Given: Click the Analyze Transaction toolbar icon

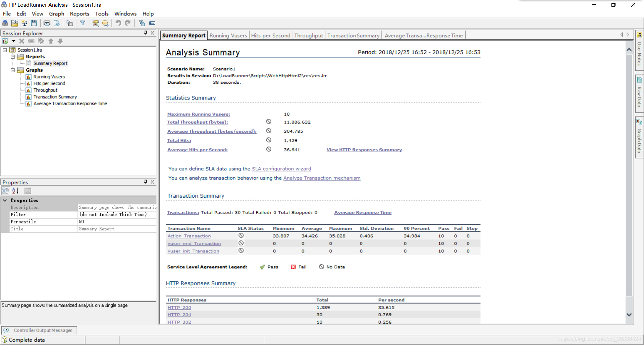Looking at the screenshot, I should point(96,23).
